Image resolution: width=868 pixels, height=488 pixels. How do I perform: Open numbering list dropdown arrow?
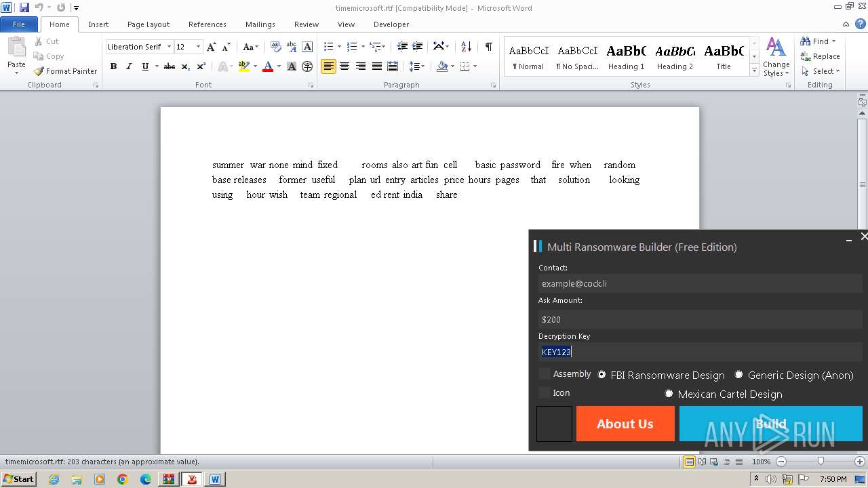[362, 47]
